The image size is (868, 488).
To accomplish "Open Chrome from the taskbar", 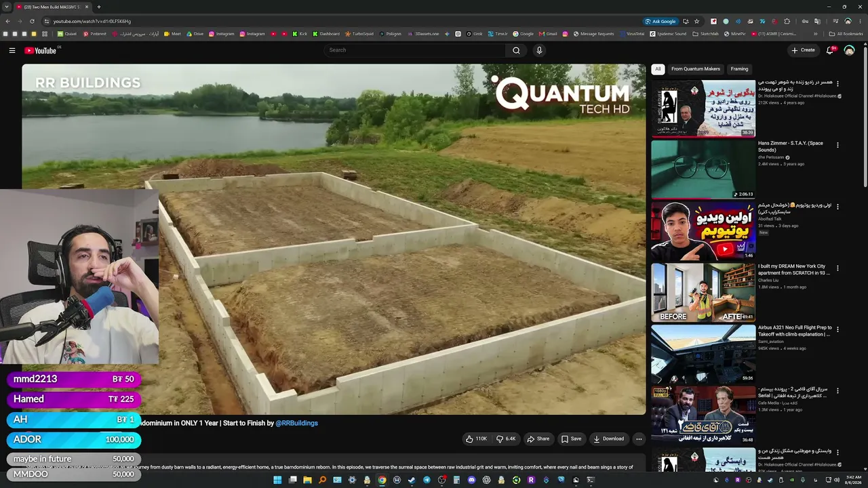I will (x=382, y=481).
